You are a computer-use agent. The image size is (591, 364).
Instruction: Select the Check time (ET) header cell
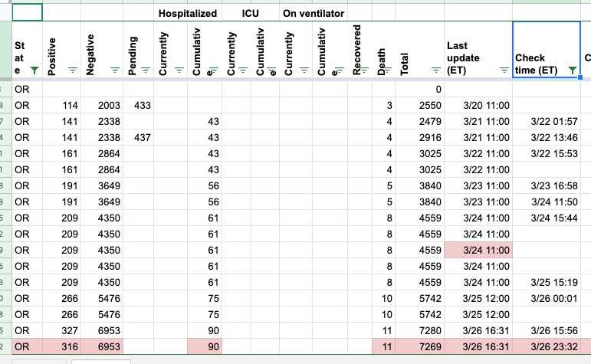pos(546,50)
